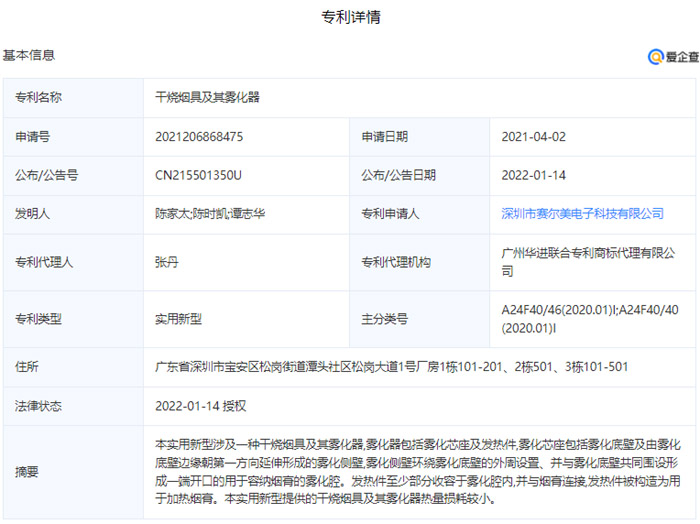This screenshot has height=524, width=700.
Task: Click the patent type 实用新型
Action: (178, 319)
